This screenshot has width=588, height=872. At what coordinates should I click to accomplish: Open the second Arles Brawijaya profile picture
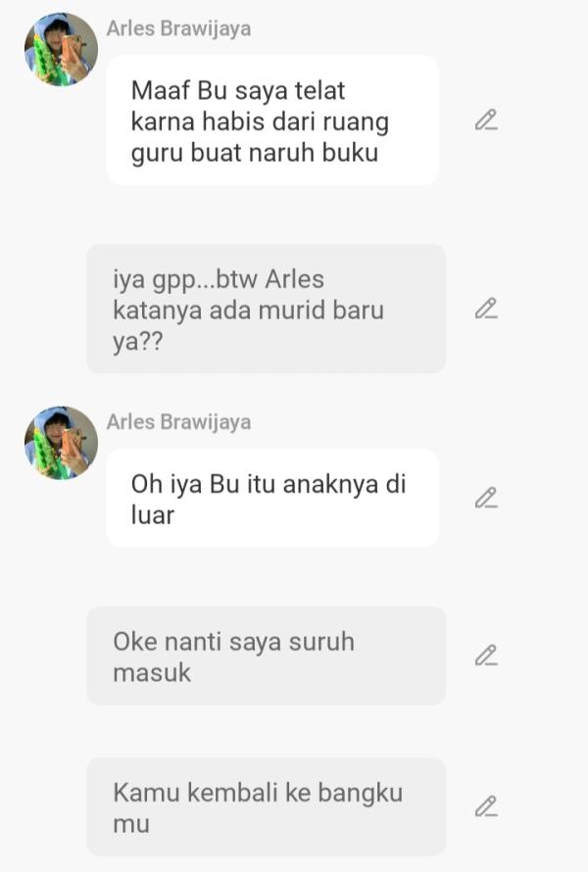coord(61,443)
